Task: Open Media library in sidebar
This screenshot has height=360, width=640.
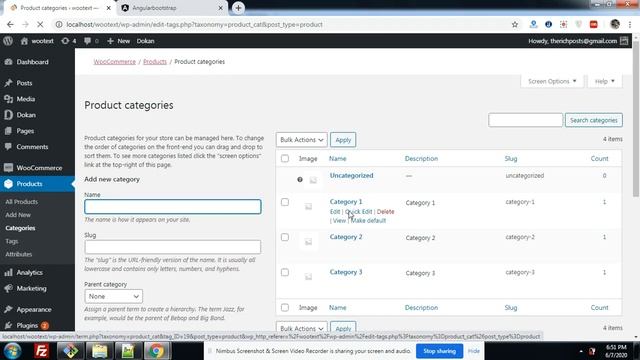Action: [x=25, y=99]
